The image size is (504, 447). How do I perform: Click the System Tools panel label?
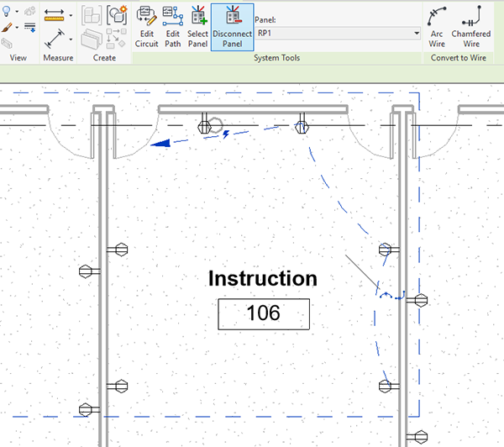276,58
